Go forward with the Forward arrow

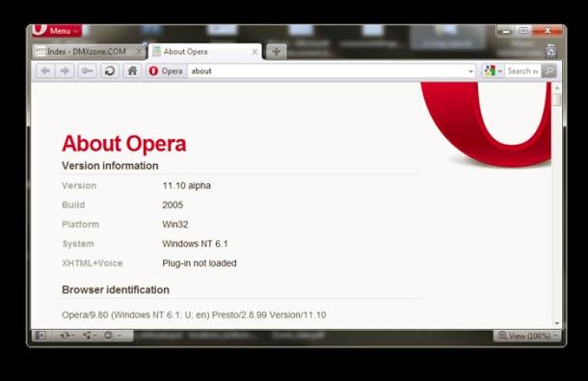65,71
